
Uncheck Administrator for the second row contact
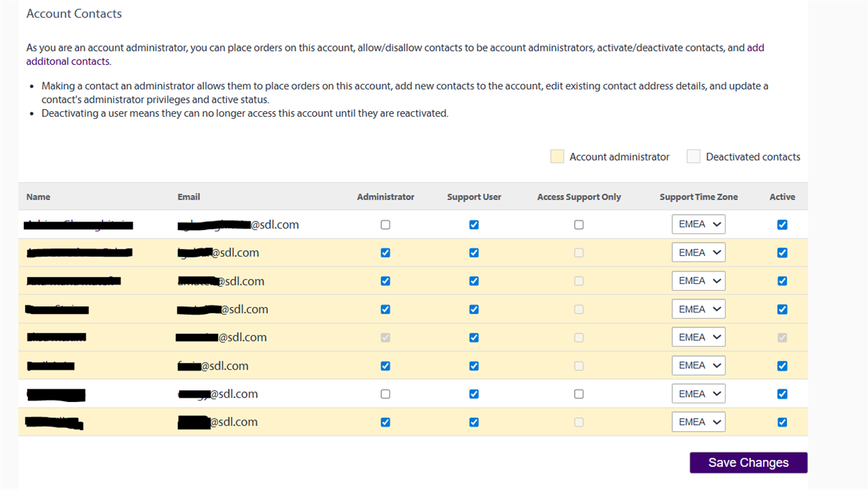(x=385, y=253)
